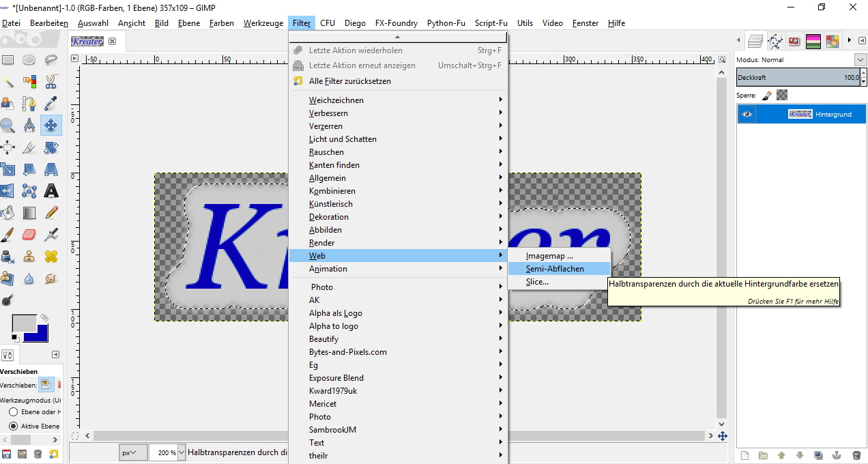This screenshot has height=464, width=868.
Task: Select the Heal tool
Action: 50,257
